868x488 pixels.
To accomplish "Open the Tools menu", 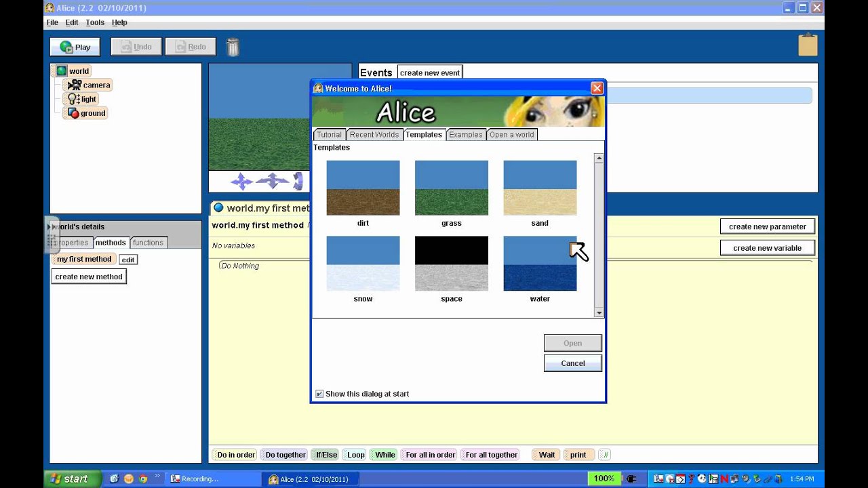I will click(x=95, y=22).
